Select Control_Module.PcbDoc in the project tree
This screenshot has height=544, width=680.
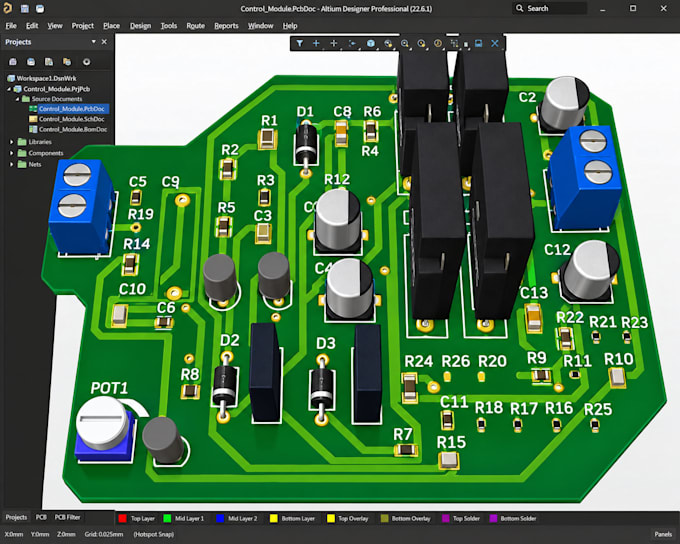72,109
